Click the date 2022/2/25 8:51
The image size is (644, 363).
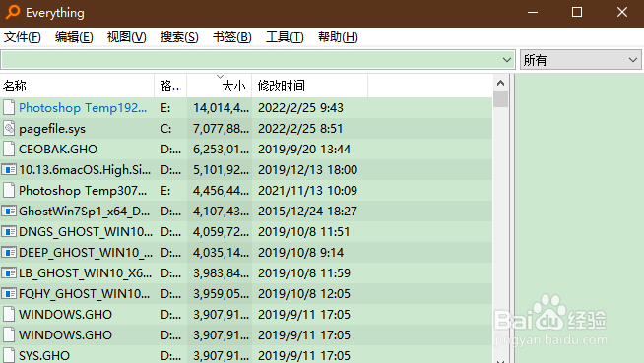[x=300, y=129]
